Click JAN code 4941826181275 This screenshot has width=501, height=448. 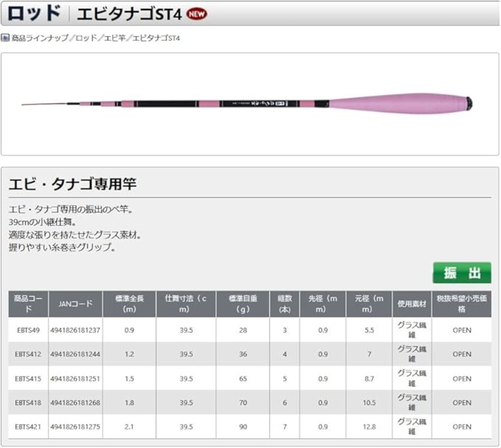tap(75, 427)
